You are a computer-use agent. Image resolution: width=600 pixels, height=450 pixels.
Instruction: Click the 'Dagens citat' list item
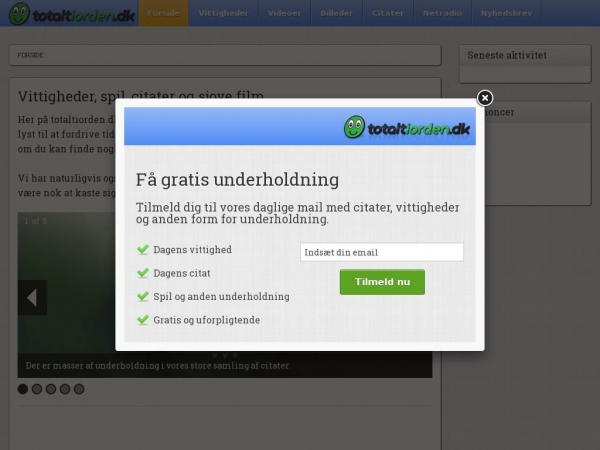click(182, 273)
